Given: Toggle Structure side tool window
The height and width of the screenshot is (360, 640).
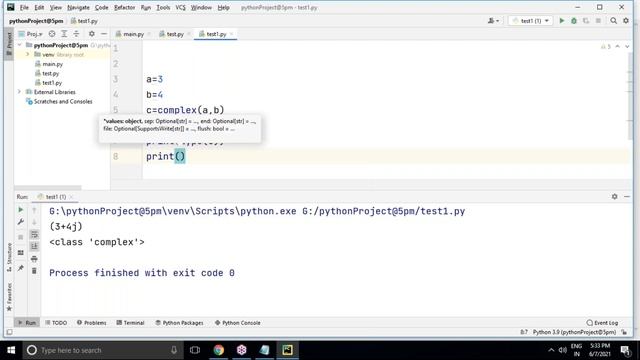Looking at the screenshot, I should [x=9, y=258].
